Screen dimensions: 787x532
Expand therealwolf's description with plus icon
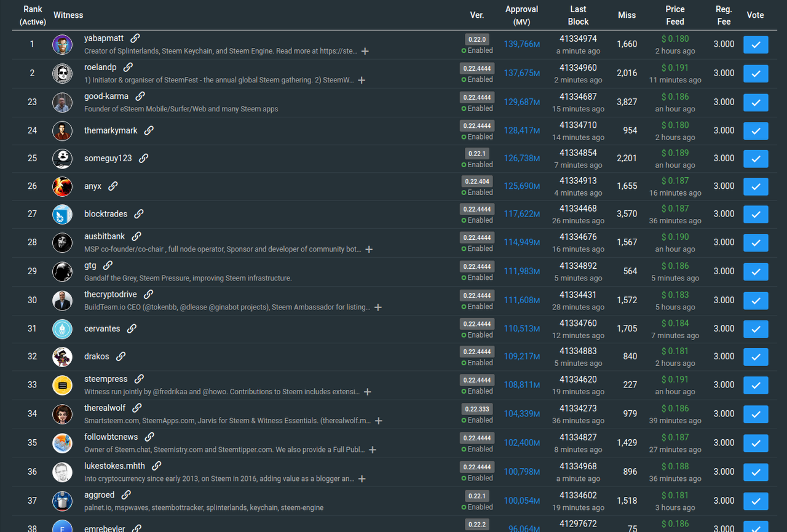(x=379, y=421)
